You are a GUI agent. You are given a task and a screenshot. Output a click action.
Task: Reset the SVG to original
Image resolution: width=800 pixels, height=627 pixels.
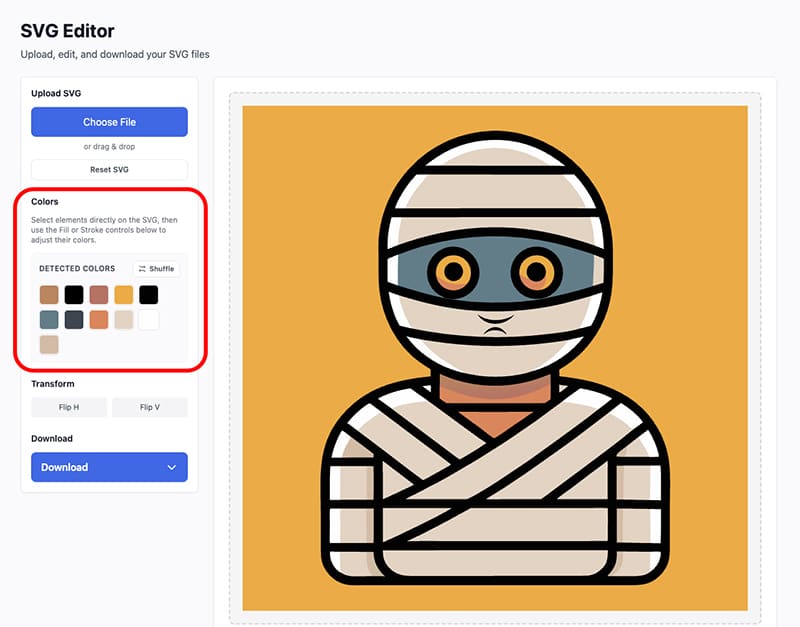[x=109, y=170]
